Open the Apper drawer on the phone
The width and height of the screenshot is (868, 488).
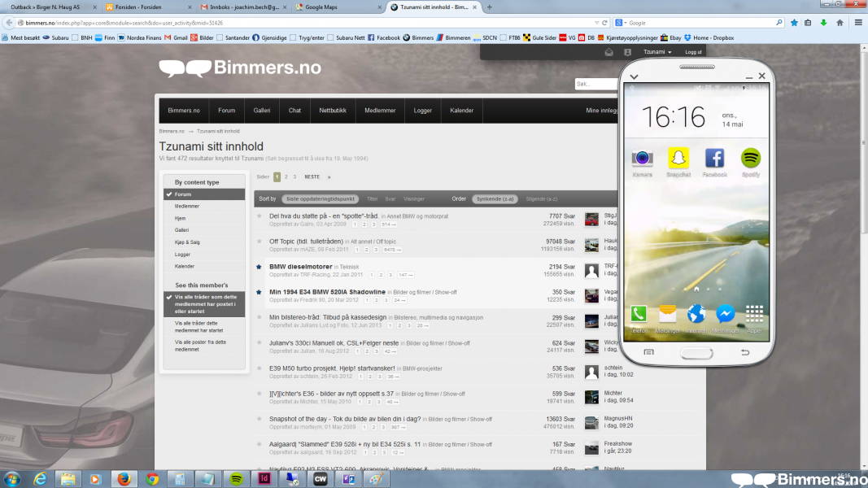coord(754,314)
